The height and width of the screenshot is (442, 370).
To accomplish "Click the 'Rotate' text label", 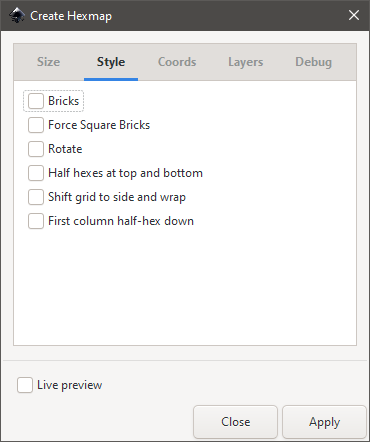I will pos(65,149).
